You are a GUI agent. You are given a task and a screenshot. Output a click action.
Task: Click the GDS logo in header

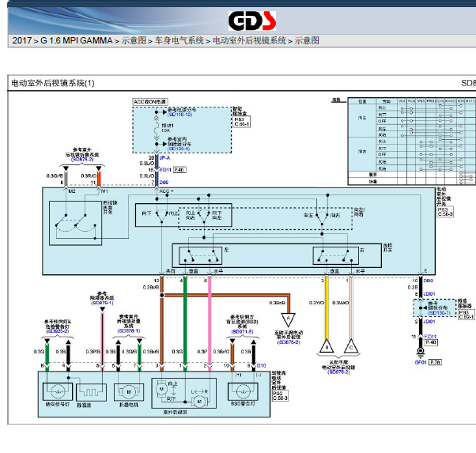pos(252,21)
